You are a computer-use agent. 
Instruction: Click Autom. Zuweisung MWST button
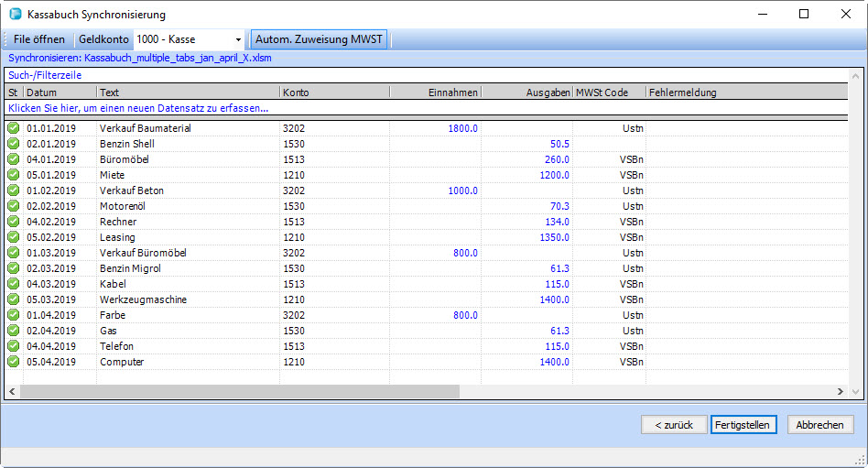(x=320, y=40)
